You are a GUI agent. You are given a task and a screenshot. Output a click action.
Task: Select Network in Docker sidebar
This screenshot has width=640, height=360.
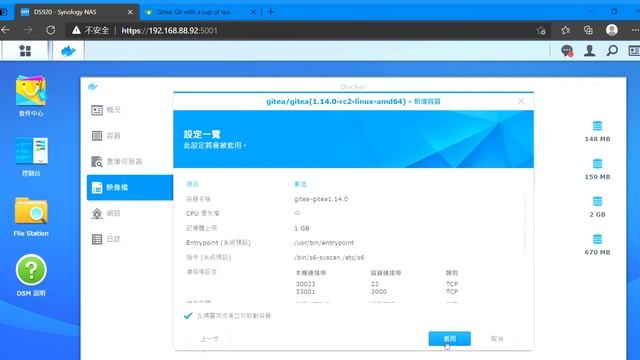click(130, 213)
